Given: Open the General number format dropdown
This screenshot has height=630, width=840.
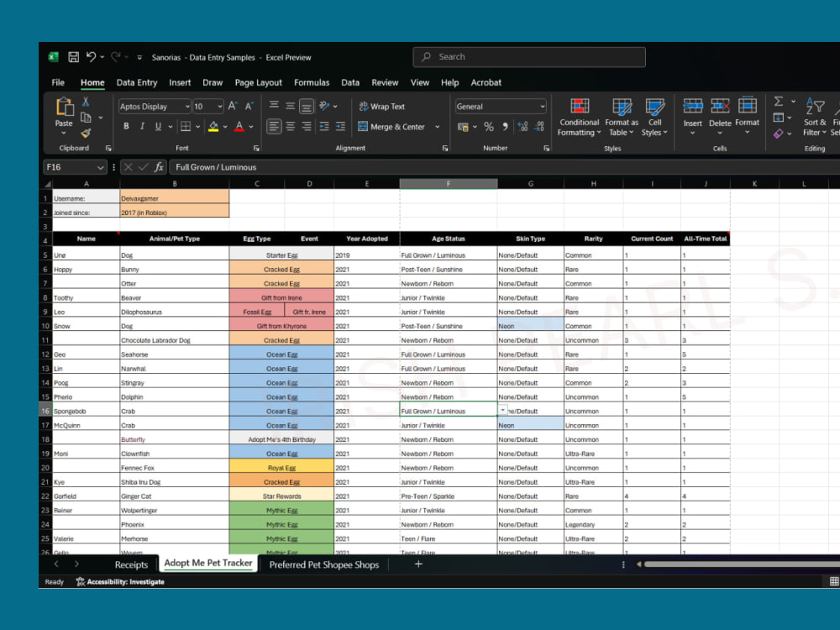Looking at the screenshot, I should click(x=542, y=107).
